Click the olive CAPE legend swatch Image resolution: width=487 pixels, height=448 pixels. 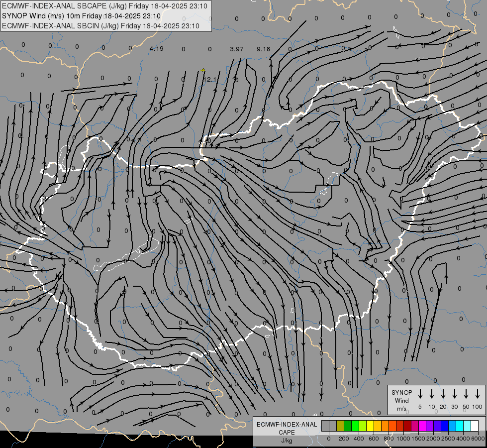(340, 426)
